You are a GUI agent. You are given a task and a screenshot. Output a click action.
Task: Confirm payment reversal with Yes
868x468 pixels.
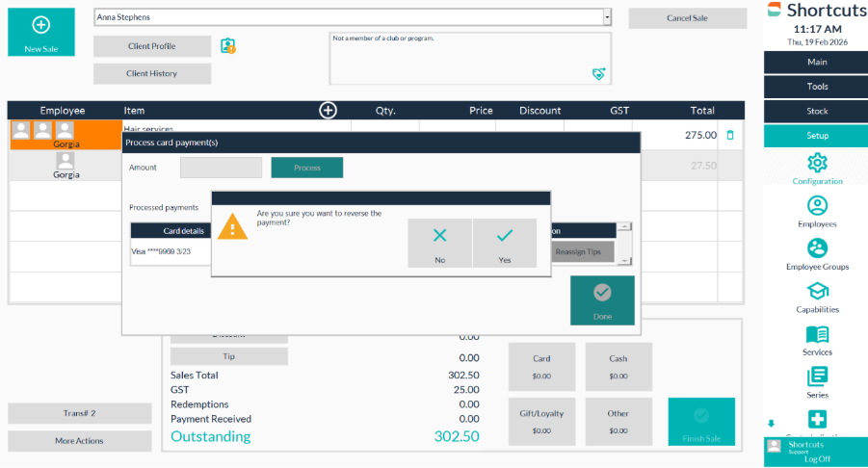point(504,243)
